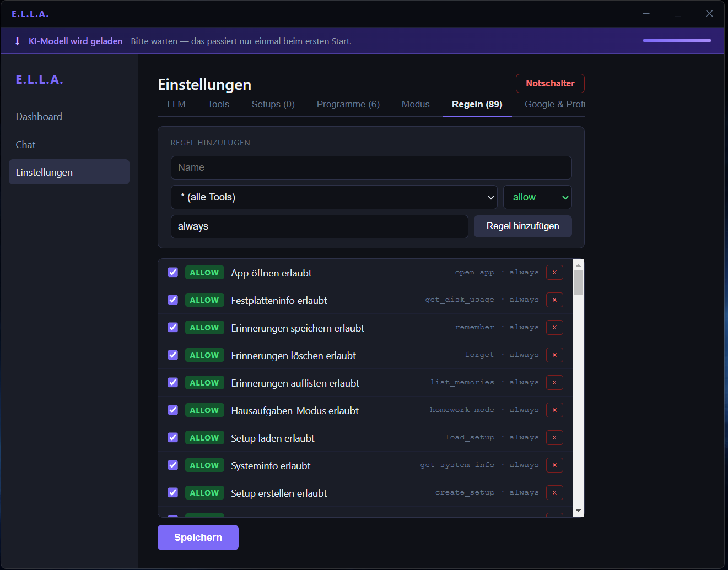The height and width of the screenshot is (570, 728).
Task: Open the allow action dropdown
Action: tap(537, 197)
